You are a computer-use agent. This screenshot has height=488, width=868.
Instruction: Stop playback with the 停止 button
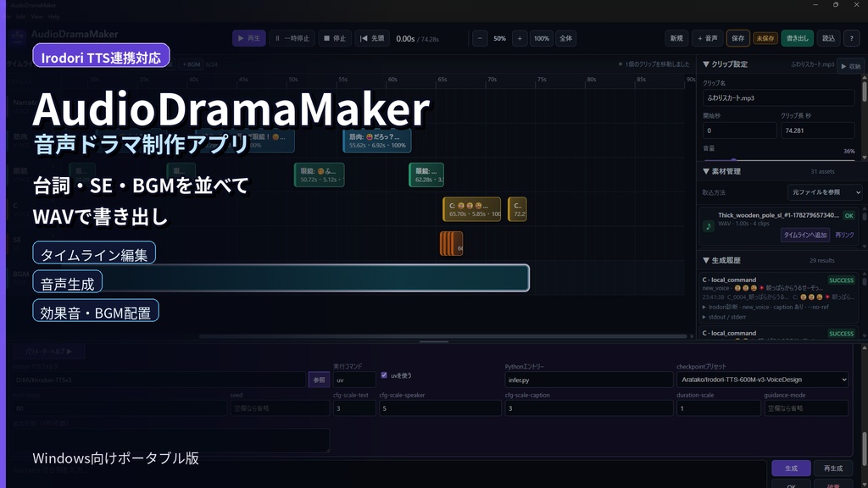click(335, 38)
